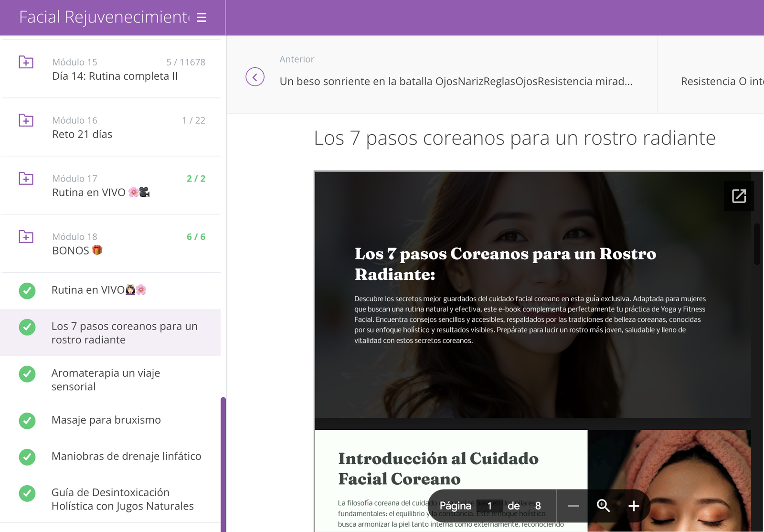This screenshot has height=532, width=764.
Task: Open Guía de Desintoxicación Holística lesson
Action: 123,499
